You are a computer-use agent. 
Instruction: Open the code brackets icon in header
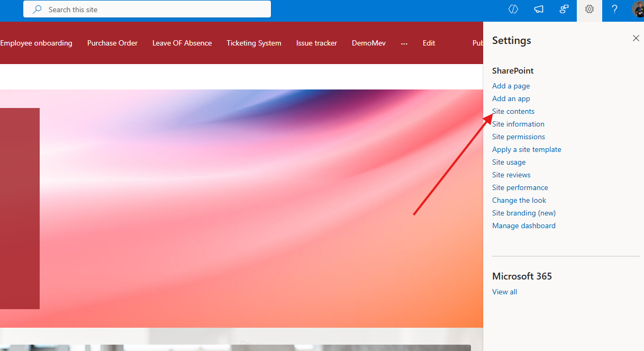click(513, 10)
